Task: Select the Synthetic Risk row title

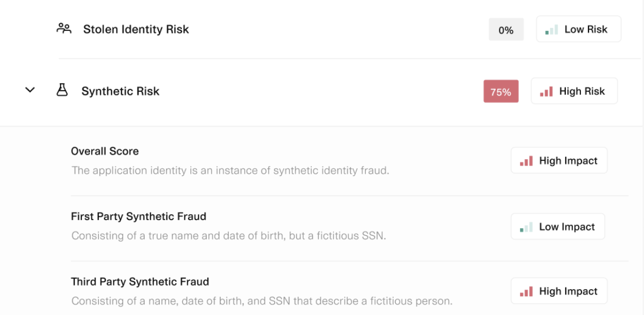Action: (120, 91)
